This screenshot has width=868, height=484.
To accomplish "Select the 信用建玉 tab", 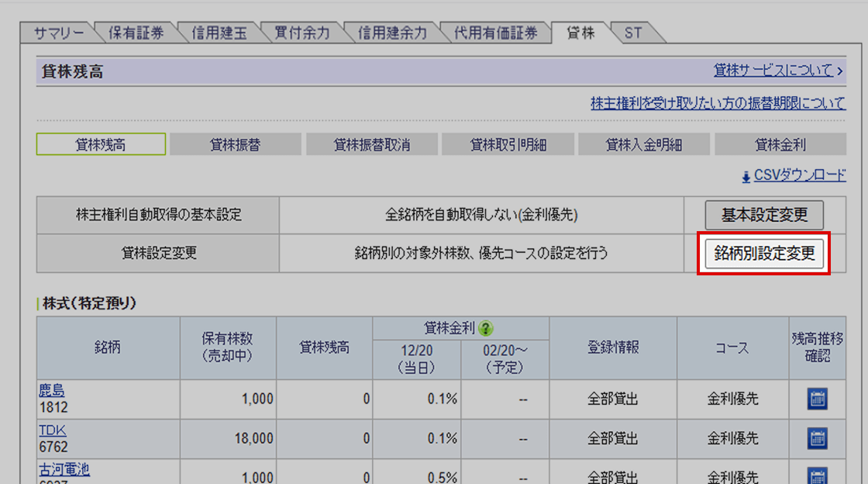I will [219, 33].
